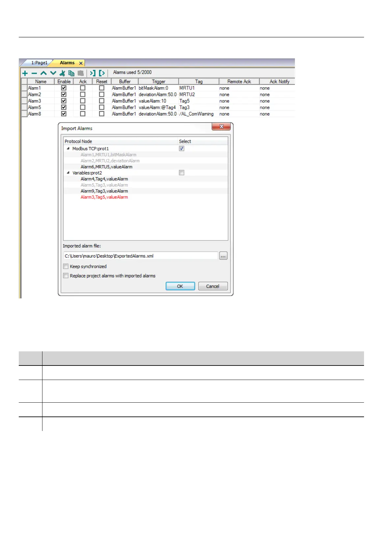The image size is (392, 554).
Task: Click the Tag column header
Action: tap(199, 82)
